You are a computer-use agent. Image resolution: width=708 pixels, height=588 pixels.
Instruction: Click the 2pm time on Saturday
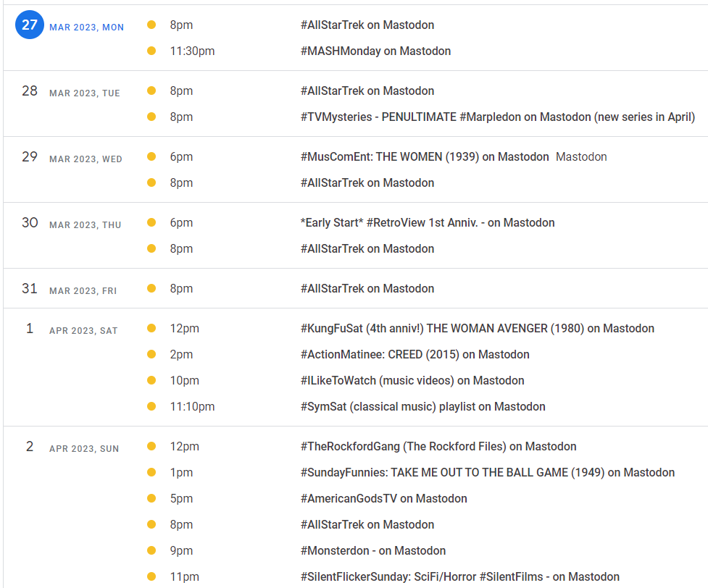(181, 354)
